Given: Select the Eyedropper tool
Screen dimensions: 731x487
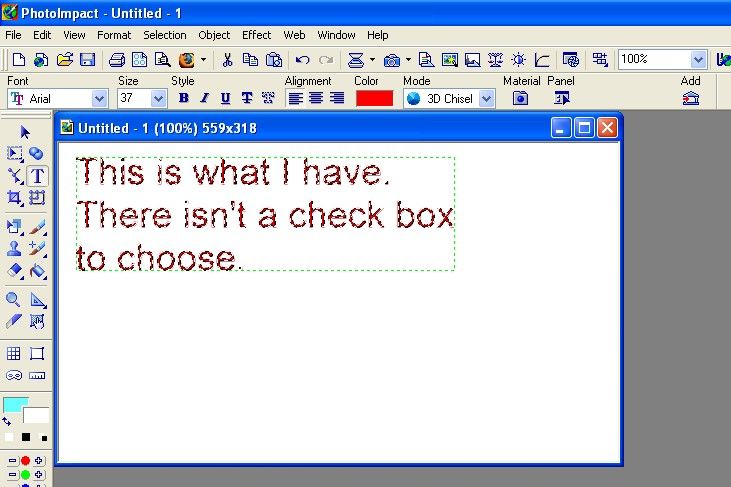Looking at the screenshot, I should coord(14,321).
